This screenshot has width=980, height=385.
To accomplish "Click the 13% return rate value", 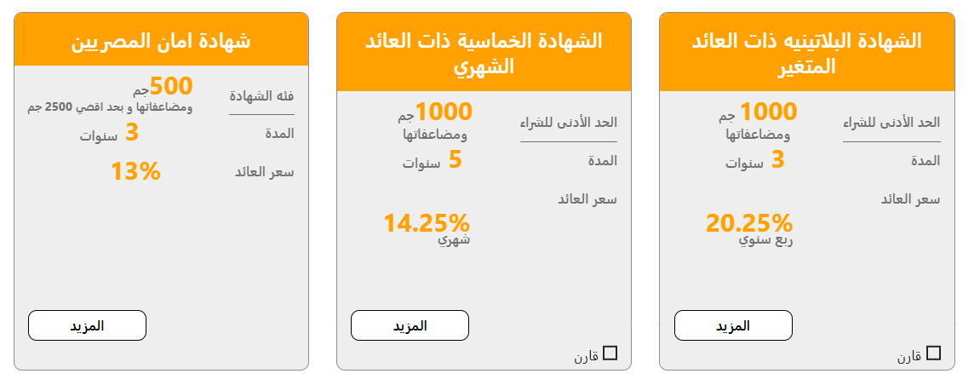I will pyautogui.click(x=135, y=171).
